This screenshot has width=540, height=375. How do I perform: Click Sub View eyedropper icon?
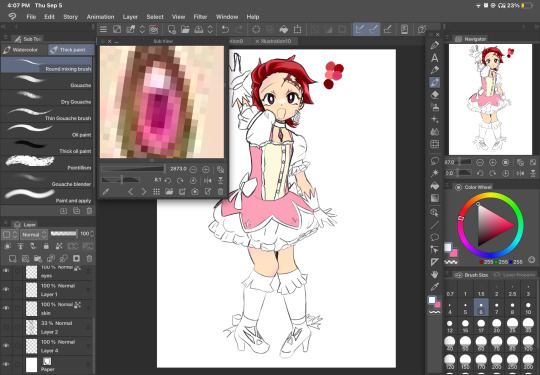(106, 192)
